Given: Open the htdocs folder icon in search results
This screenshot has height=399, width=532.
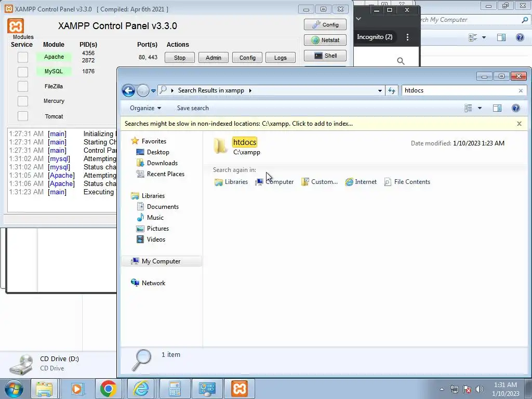Looking at the screenshot, I should (x=220, y=146).
